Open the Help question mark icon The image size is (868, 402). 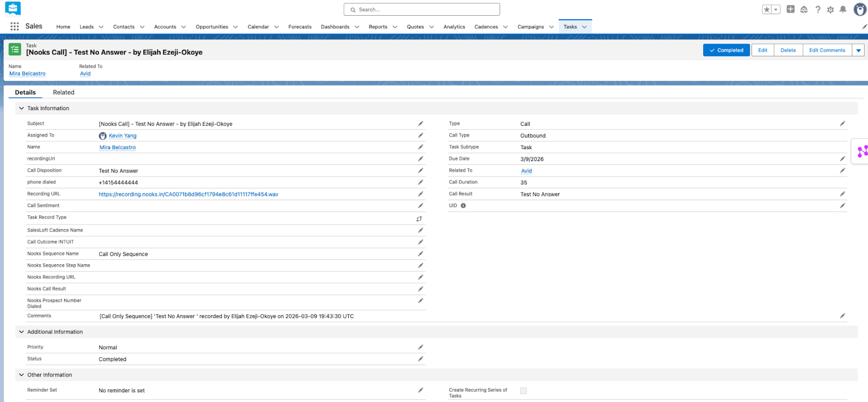[818, 9]
